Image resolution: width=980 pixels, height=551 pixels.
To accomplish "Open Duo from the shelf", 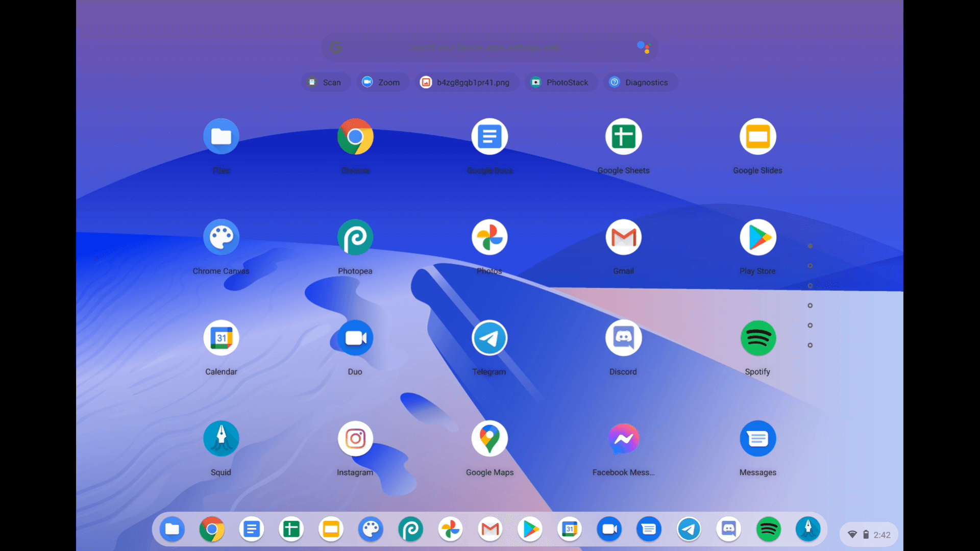I will click(x=609, y=529).
